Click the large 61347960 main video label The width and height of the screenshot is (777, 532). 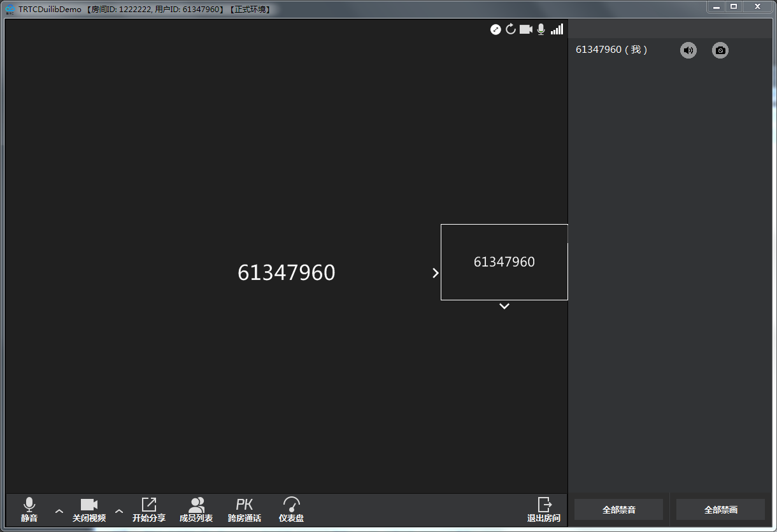point(287,272)
